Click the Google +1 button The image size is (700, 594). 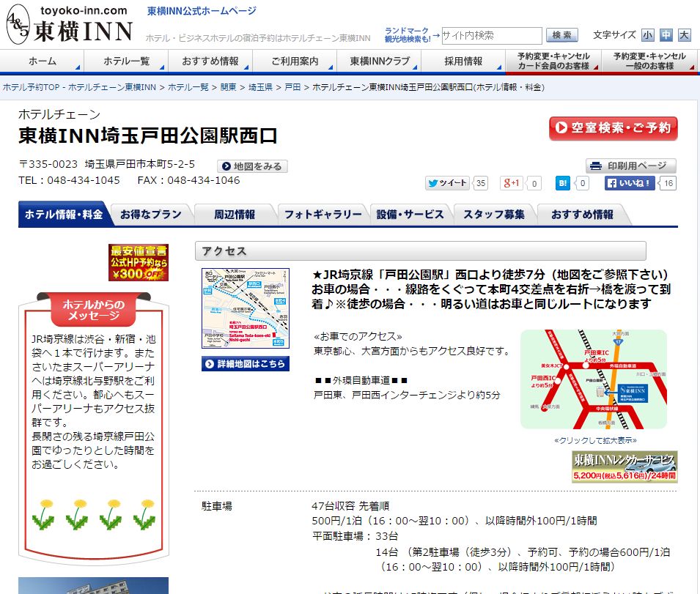tap(511, 183)
